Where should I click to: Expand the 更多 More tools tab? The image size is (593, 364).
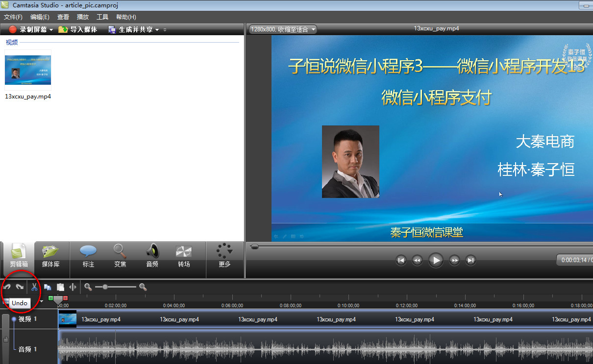point(224,256)
